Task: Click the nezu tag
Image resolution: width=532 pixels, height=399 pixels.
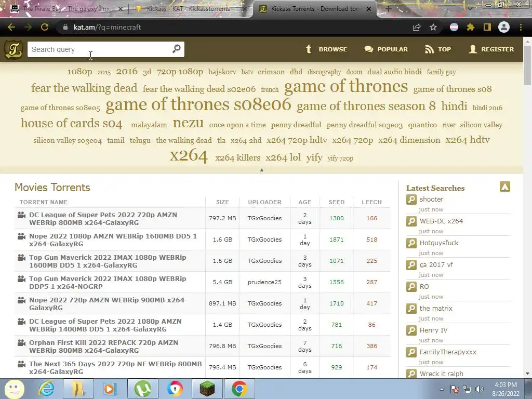Action: pos(188,123)
